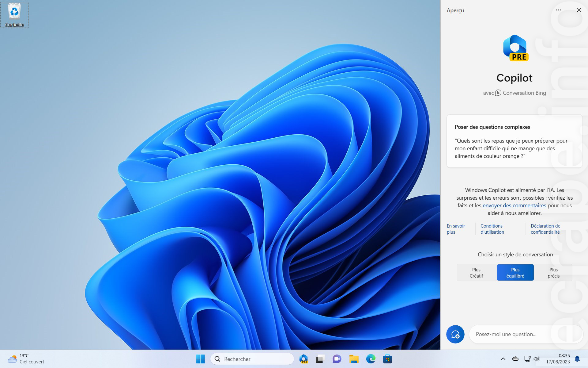Start a new topic with chat button
Image resolution: width=588 pixels, height=368 pixels.
point(455,334)
